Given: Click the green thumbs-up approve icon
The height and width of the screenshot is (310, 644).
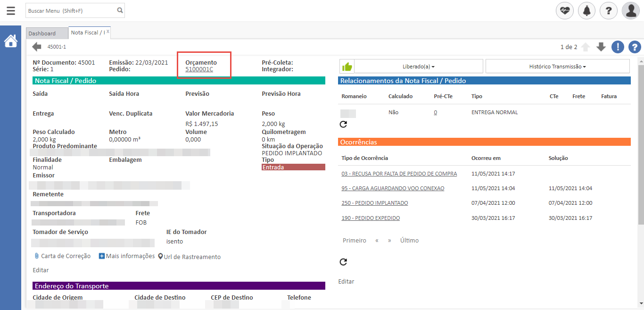Looking at the screenshot, I should click(x=347, y=67).
